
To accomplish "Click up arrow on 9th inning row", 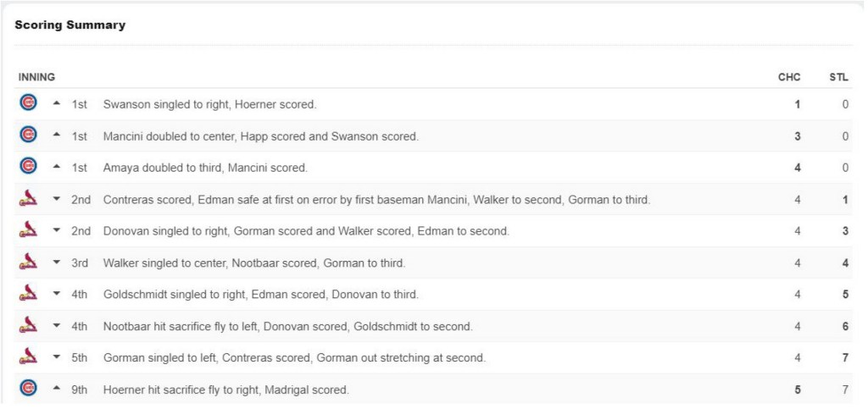I will (57, 390).
